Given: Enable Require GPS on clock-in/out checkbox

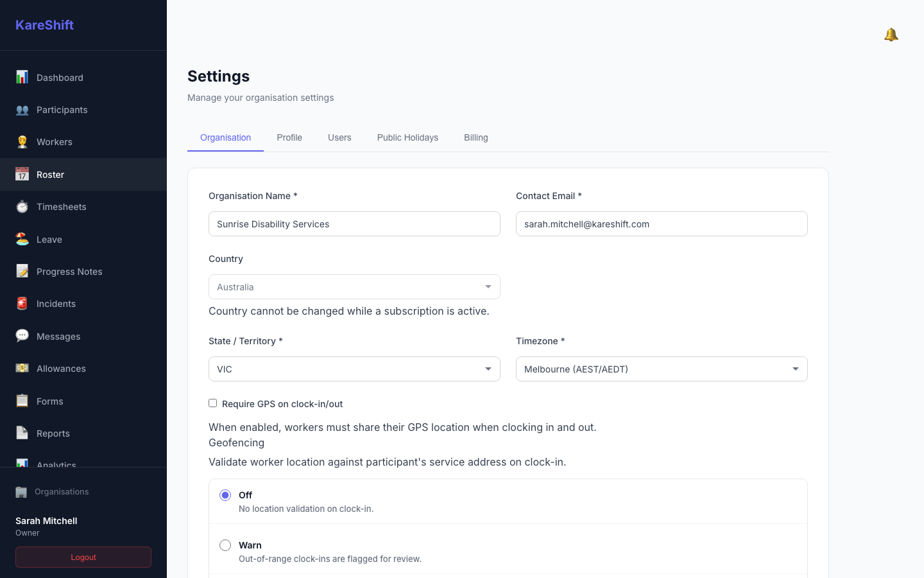Looking at the screenshot, I should point(212,403).
